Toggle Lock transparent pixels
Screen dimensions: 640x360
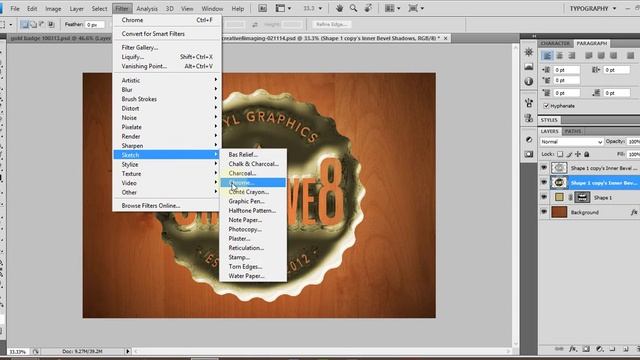coord(560,154)
